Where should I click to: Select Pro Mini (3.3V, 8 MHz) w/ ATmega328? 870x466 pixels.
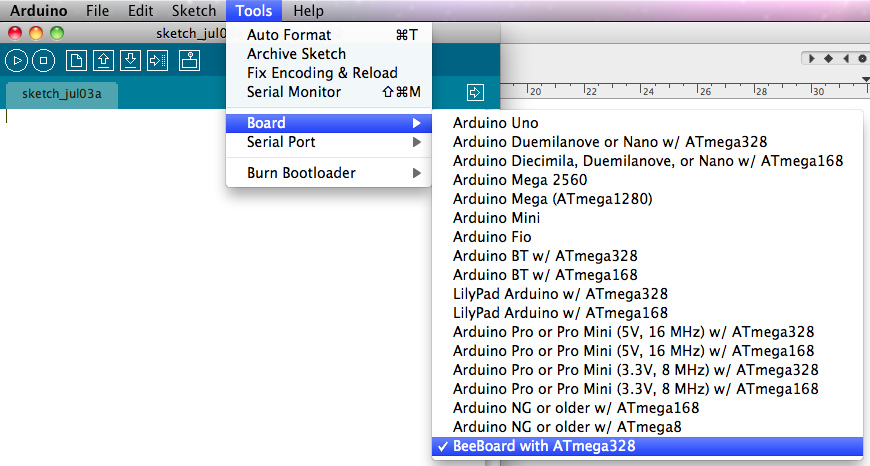pos(648,369)
